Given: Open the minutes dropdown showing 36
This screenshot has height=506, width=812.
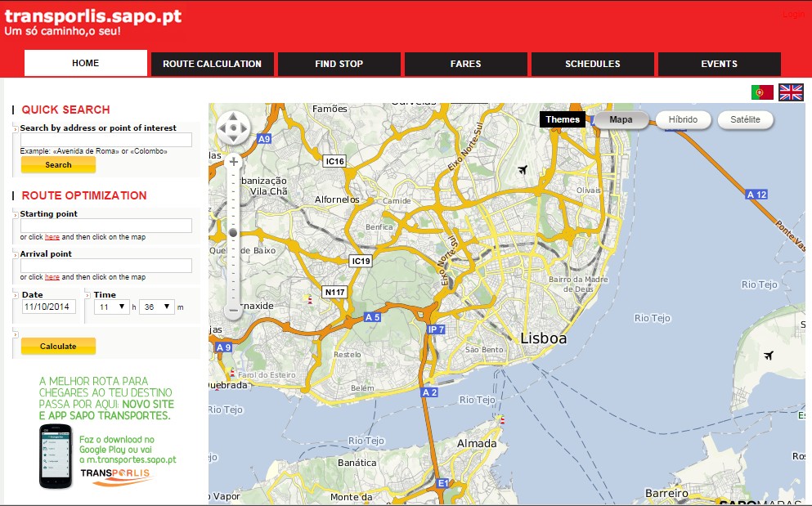Looking at the screenshot, I should click(x=157, y=307).
